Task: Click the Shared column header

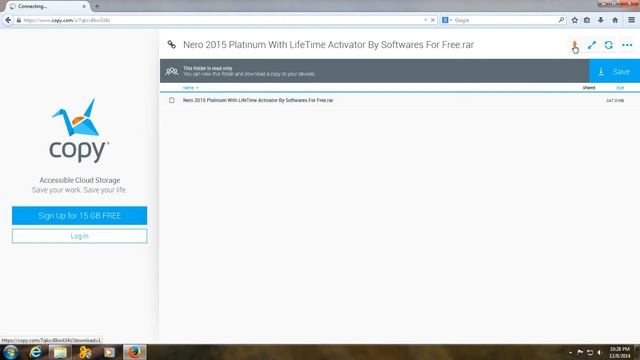Action: coord(589,88)
